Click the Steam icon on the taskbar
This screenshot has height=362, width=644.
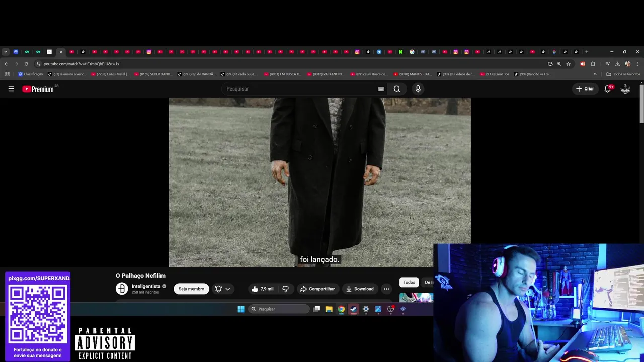[x=354, y=309]
